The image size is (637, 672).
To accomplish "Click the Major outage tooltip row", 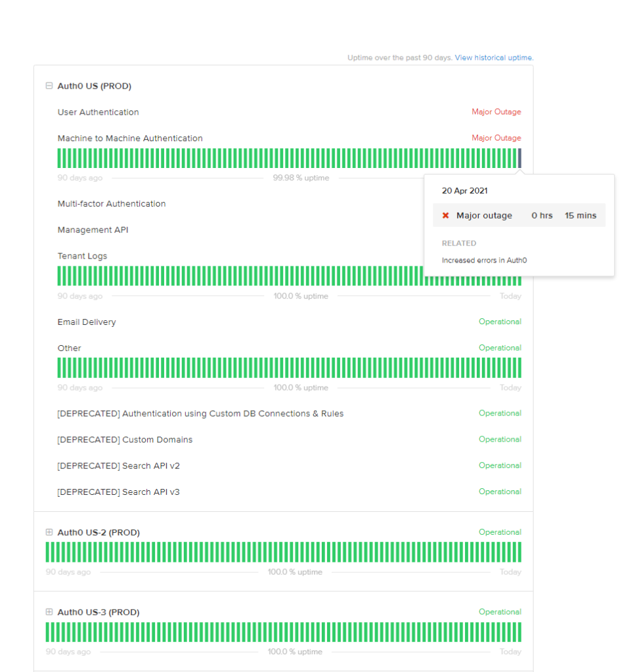I will tap(519, 215).
